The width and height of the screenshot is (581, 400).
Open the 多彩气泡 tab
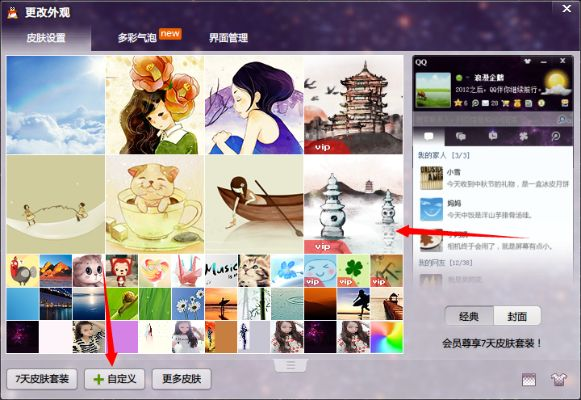137,38
